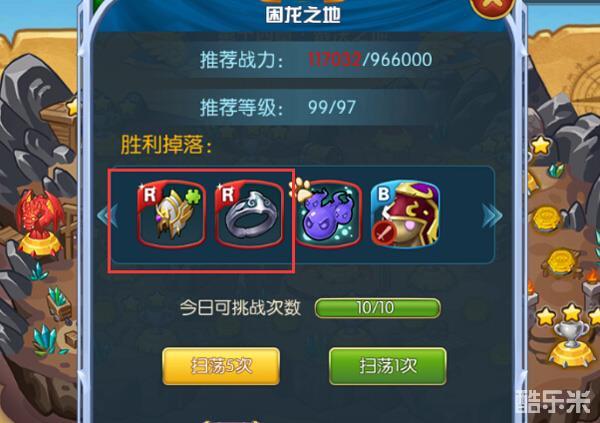Tap the 推荐等级 99/97 level row
The height and width of the screenshot is (423, 600).
tap(277, 108)
